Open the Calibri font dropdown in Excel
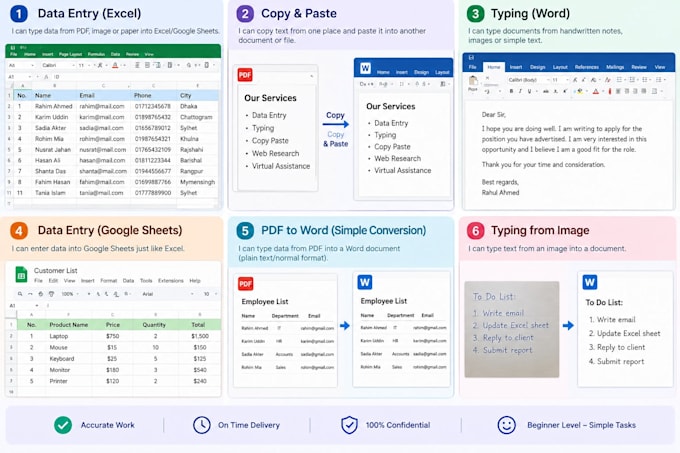Viewport: 680px width, 453px height. (x=58, y=65)
